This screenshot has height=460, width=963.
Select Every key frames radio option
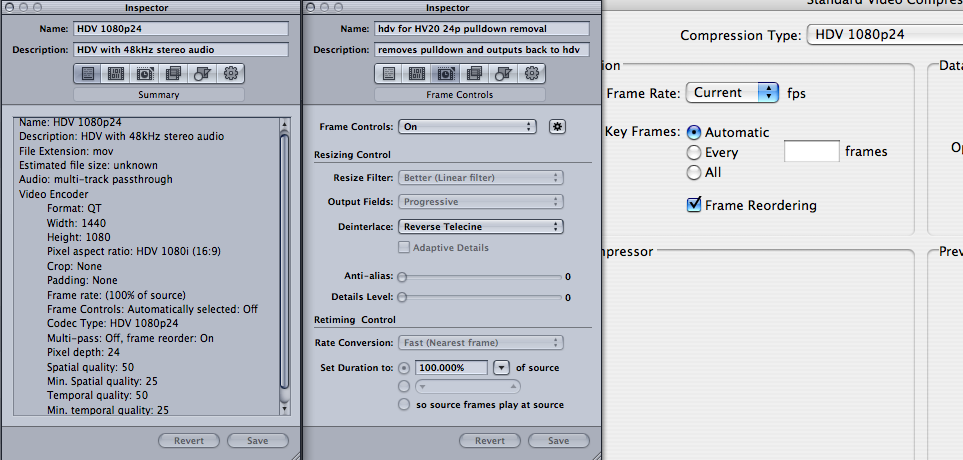(693, 152)
